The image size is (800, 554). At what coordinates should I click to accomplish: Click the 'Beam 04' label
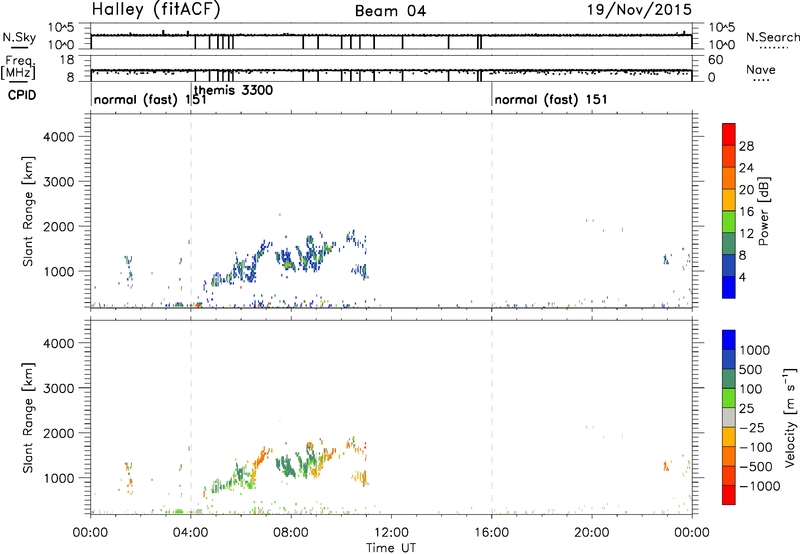coord(390,11)
